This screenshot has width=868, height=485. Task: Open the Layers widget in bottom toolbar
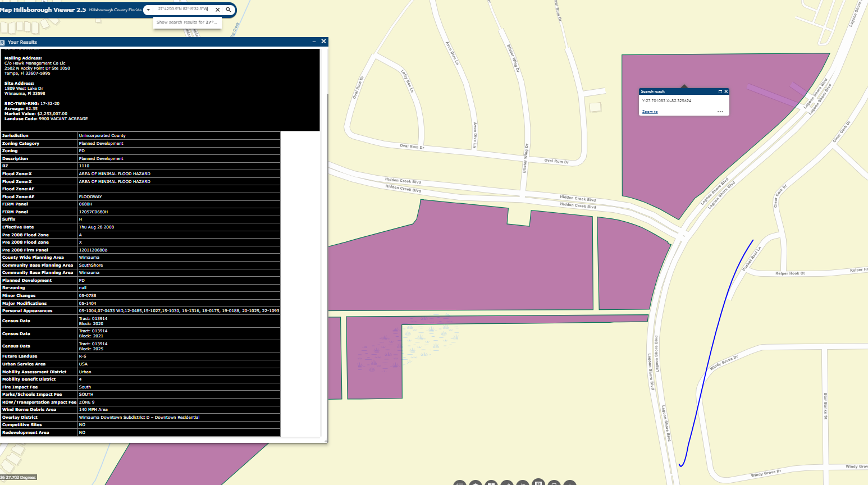pyautogui.click(x=475, y=483)
